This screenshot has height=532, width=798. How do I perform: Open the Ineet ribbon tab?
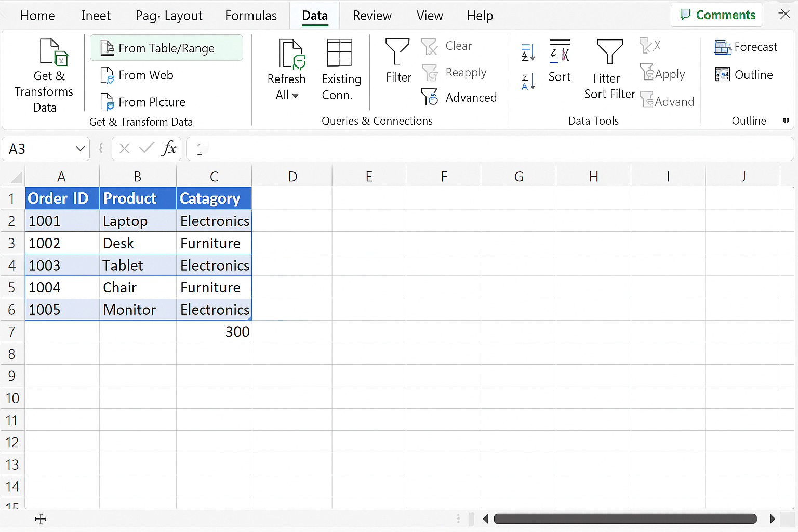tap(96, 16)
